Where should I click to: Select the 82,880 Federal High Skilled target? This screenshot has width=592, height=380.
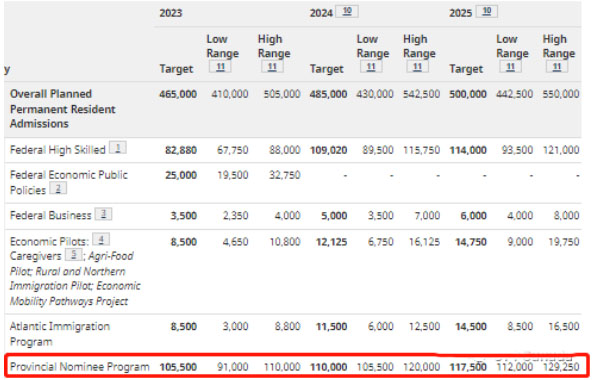tap(181, 150)
